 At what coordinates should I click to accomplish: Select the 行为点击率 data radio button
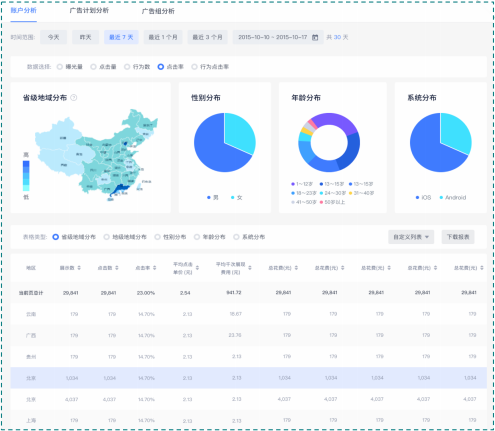coord(194,67)
